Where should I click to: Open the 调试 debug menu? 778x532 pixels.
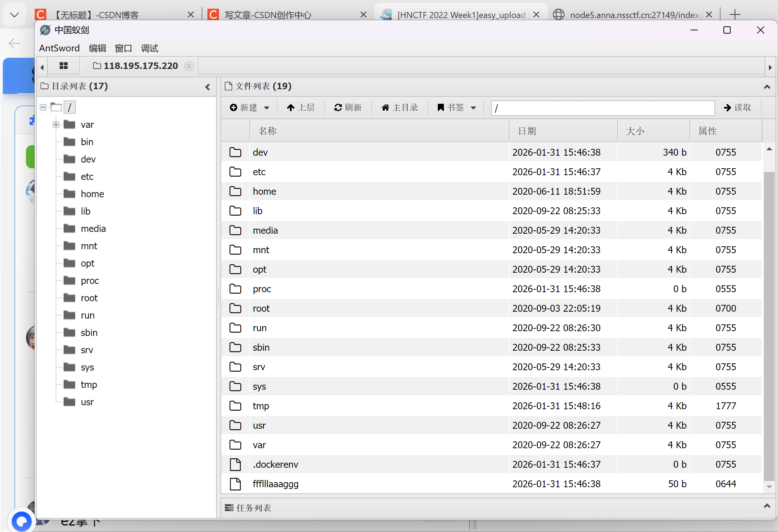click(x=149, y=48)
